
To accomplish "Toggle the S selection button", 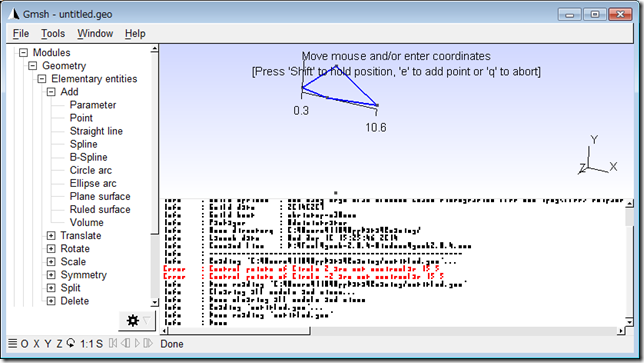I will [99, 344].
